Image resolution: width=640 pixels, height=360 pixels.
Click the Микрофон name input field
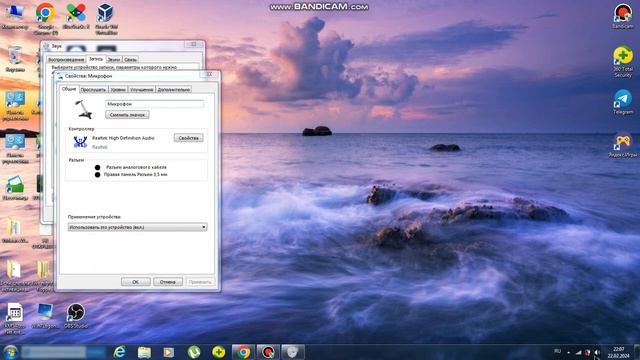click(154, 104)
